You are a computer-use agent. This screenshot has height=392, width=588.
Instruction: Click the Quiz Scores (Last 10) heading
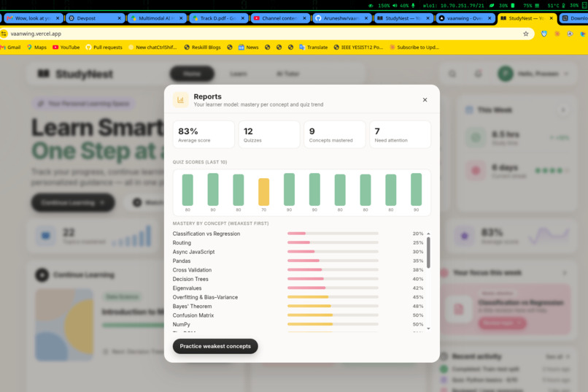click(x=200, y=162)
